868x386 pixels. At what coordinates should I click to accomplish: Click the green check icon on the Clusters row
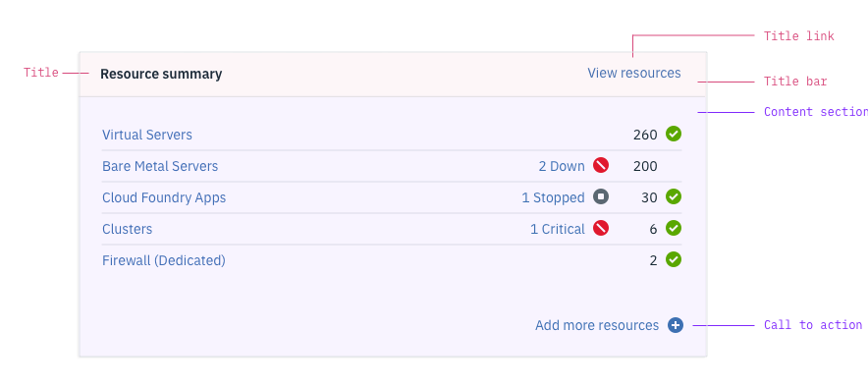pos(674,229)
